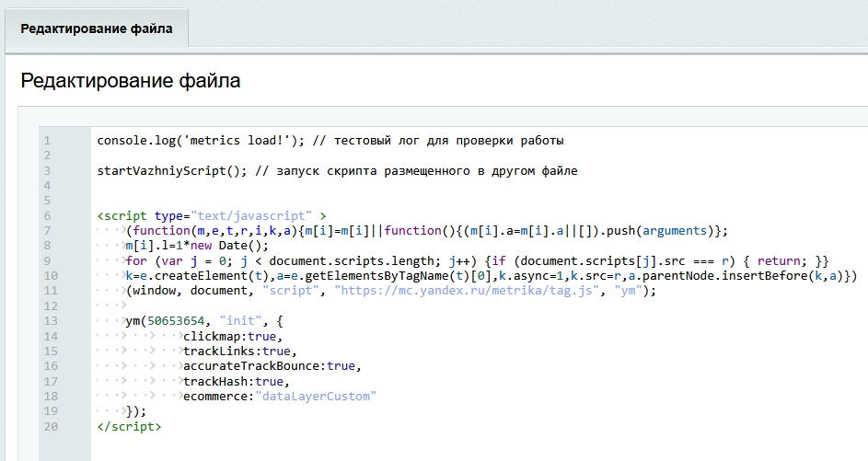Viewport: 868px width, 461px height.
Task: Select the 'Редактирование файла' tab
Action: tap(97, 29)
